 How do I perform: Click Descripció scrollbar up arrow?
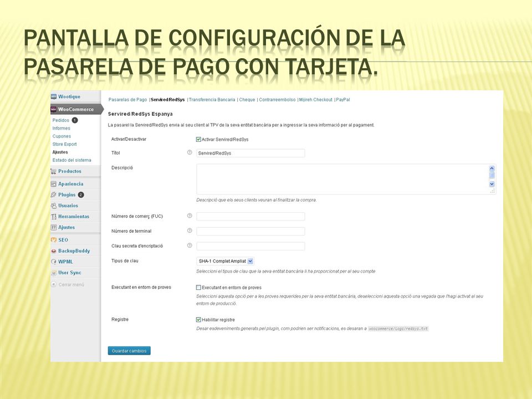(492, 168)
